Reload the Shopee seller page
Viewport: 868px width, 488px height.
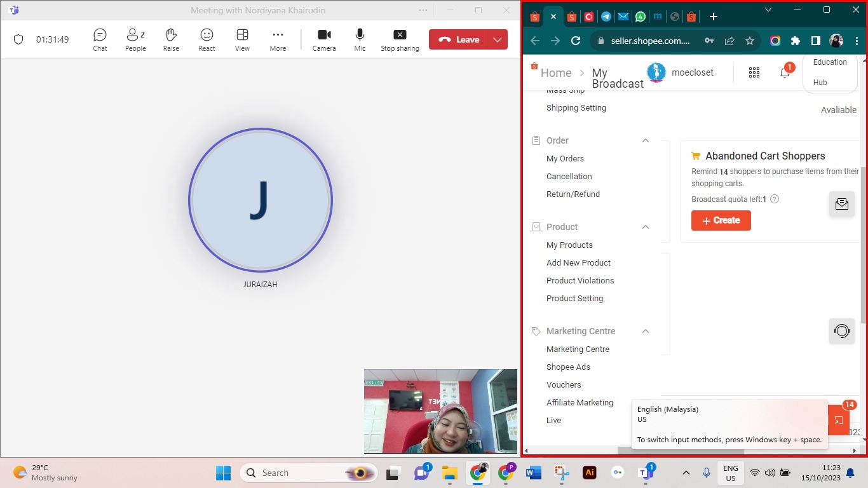click(x=576, y=41)
